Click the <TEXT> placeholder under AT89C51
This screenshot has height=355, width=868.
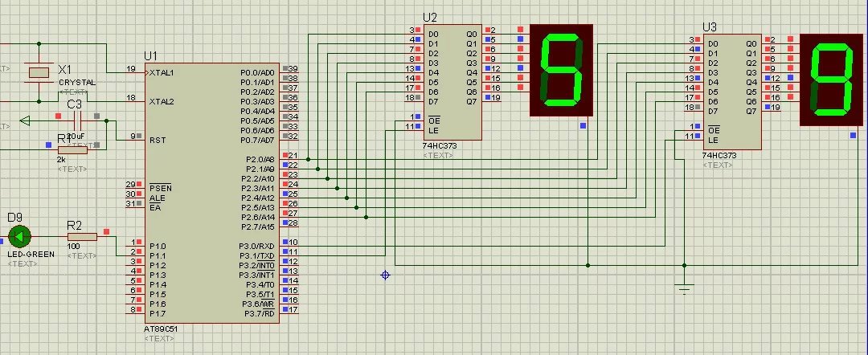pyautogui.click(x=159, y=338)
